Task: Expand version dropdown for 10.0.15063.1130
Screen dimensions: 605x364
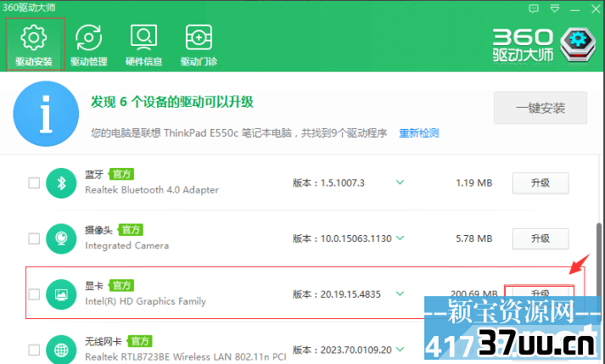Action: [x=401, y=238]
